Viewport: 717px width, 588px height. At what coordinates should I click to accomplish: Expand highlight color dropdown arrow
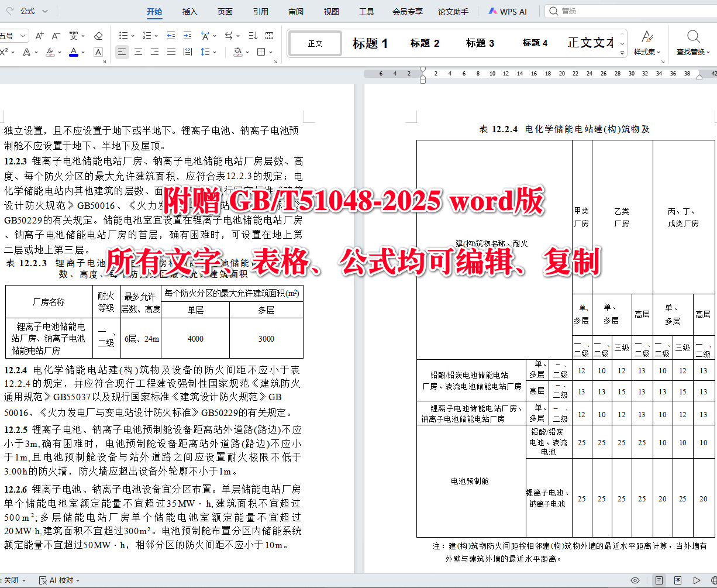60,52
